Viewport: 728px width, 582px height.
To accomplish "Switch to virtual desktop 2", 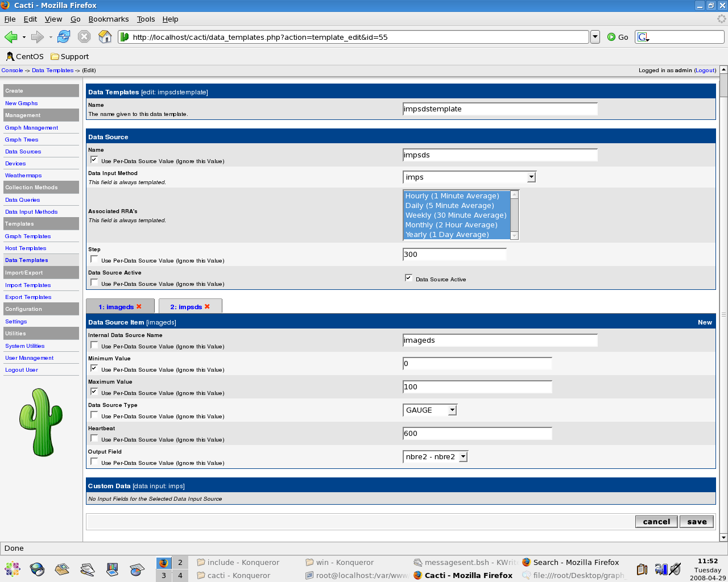I will [x=180, y=563].
